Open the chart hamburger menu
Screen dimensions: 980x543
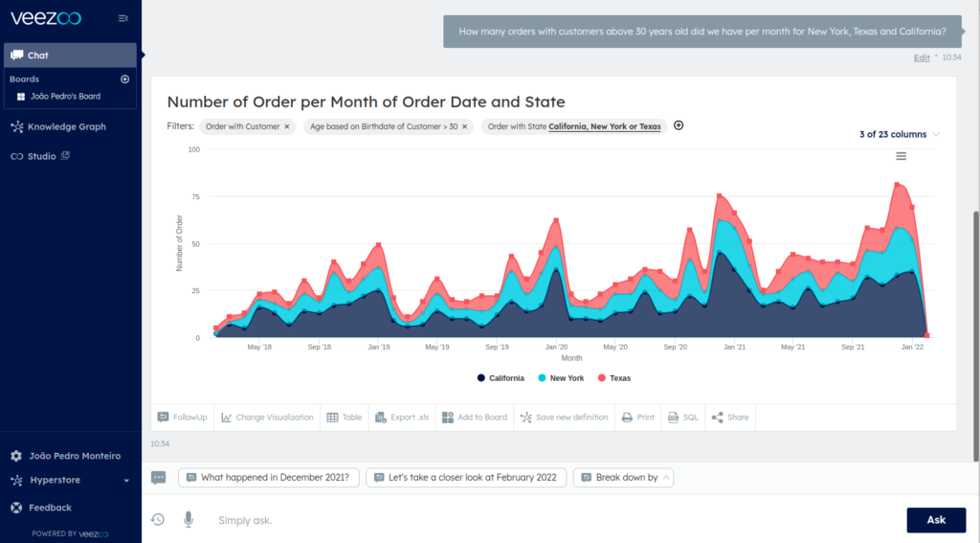tap(901, 156)
